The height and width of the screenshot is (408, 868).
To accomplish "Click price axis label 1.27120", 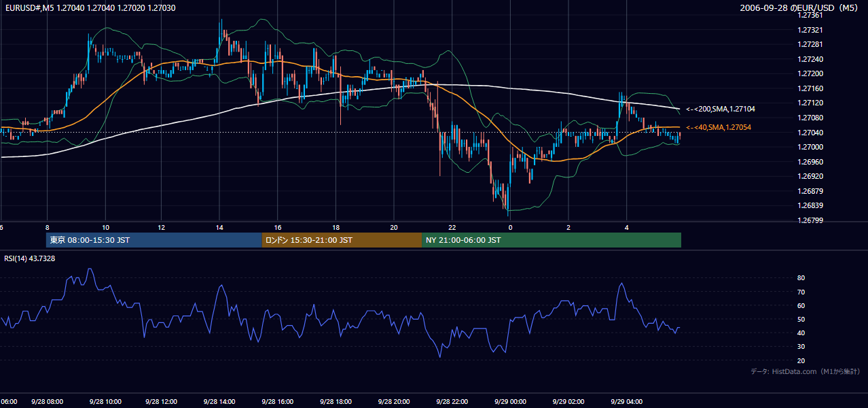I will tap(810, 103).
